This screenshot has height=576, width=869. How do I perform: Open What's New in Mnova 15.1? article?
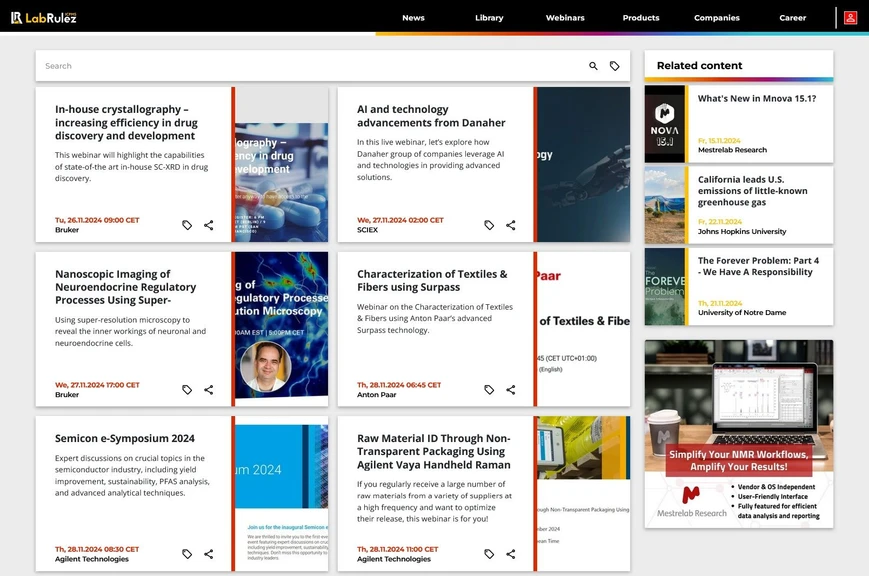(756, 99)
